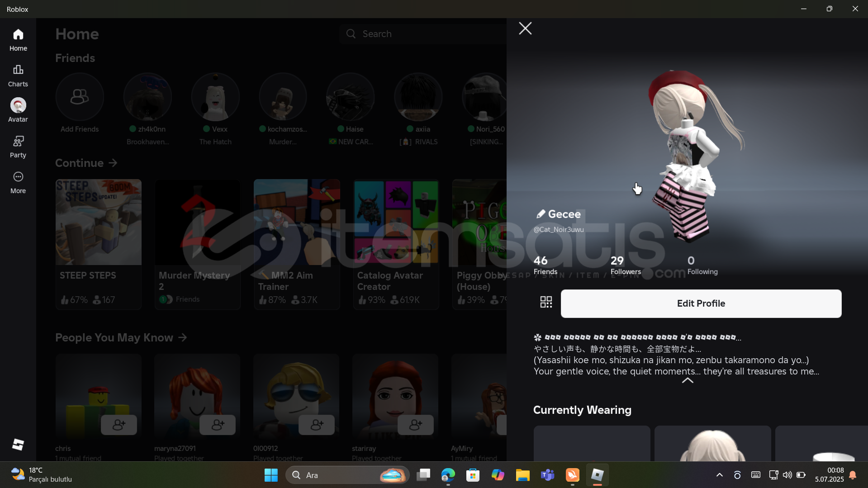Open the orange app on taskbar
This screenshot has width=868, height=488.
coord(573,475)
